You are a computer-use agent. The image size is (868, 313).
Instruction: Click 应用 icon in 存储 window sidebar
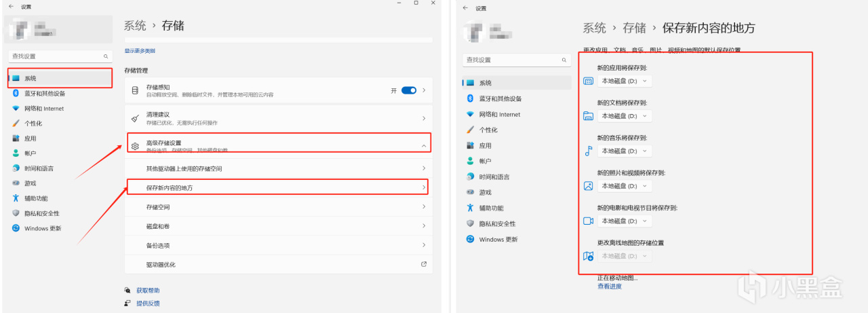(x=16, y=139)
